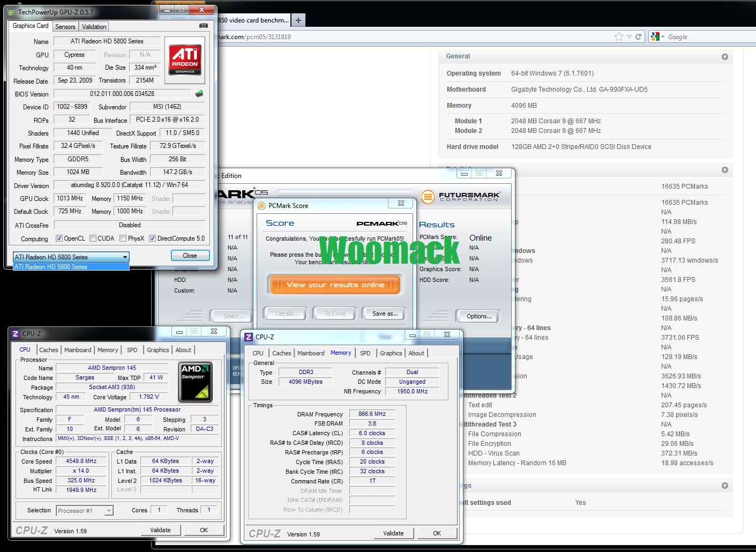The height and width of the screenshot is (552, 756).
Task: Click the To Excel button
Action: coord(335,314)
